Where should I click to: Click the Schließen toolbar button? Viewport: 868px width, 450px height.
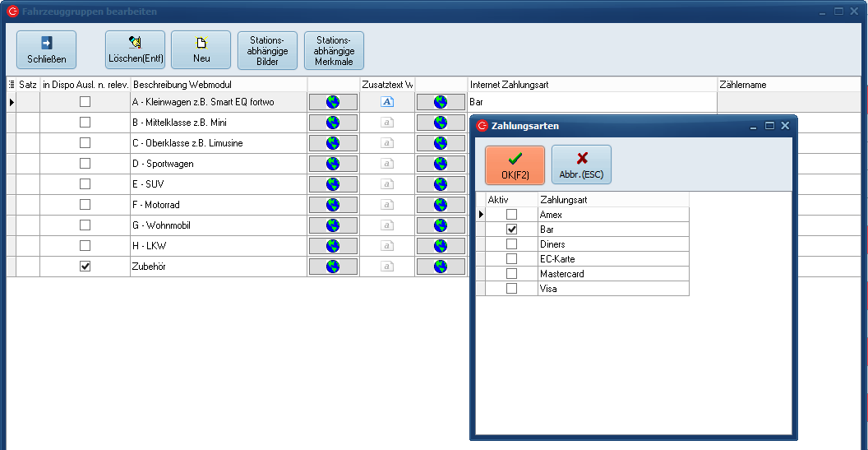[x=46, y=50]
